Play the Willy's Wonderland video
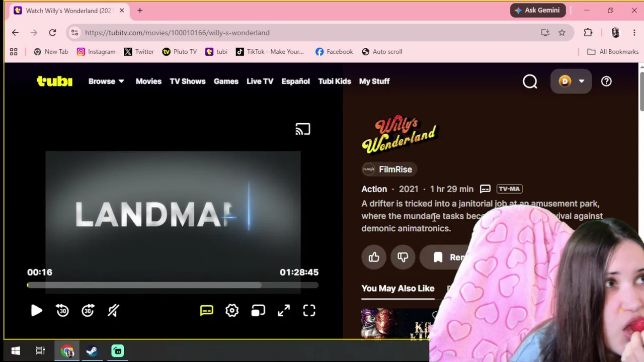The height and width of the screenshot is (362, 644). (x=36, y=311)
